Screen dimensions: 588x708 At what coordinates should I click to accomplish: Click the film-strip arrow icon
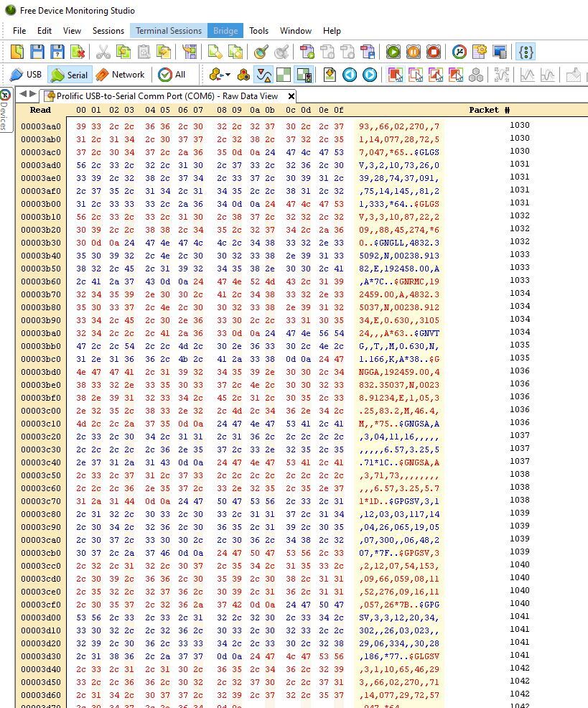click(190, 52)
